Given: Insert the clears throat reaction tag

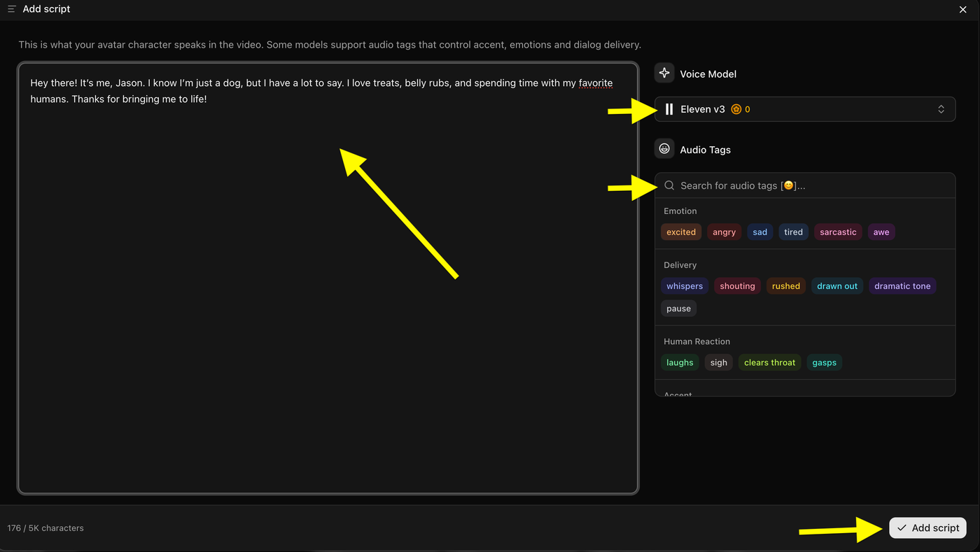Looking at the screenshot, I should [769, 362].
